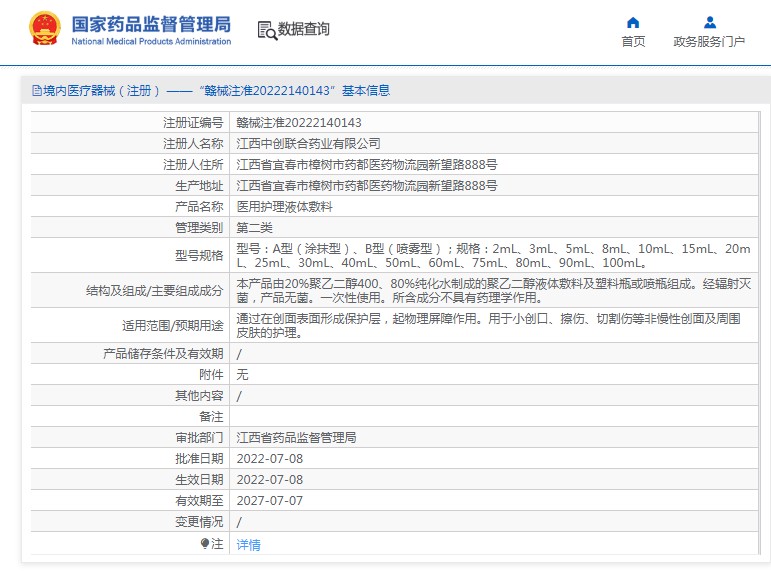Click the document icon before 境内医疗器械
The width and height of the screenshot is (771, 571).
[36, 90]
